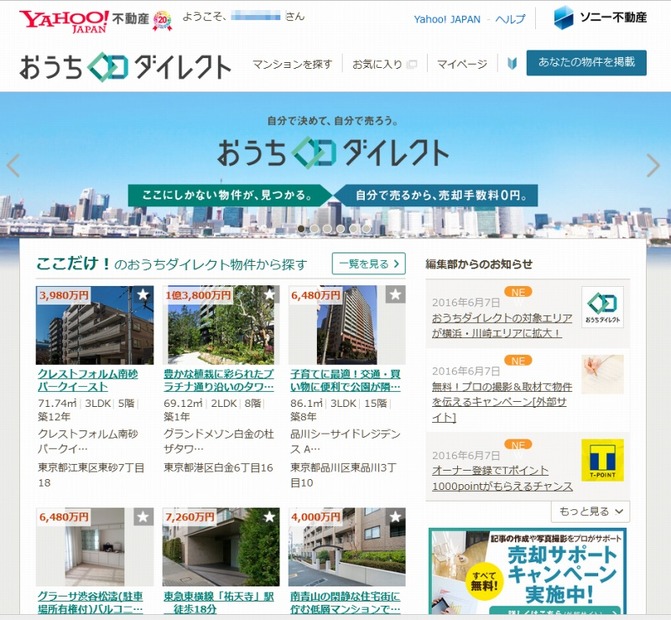Open オーナー登録でTポイント news link
This screenshot has width=671, height=620.
click(x=502, y=478)
